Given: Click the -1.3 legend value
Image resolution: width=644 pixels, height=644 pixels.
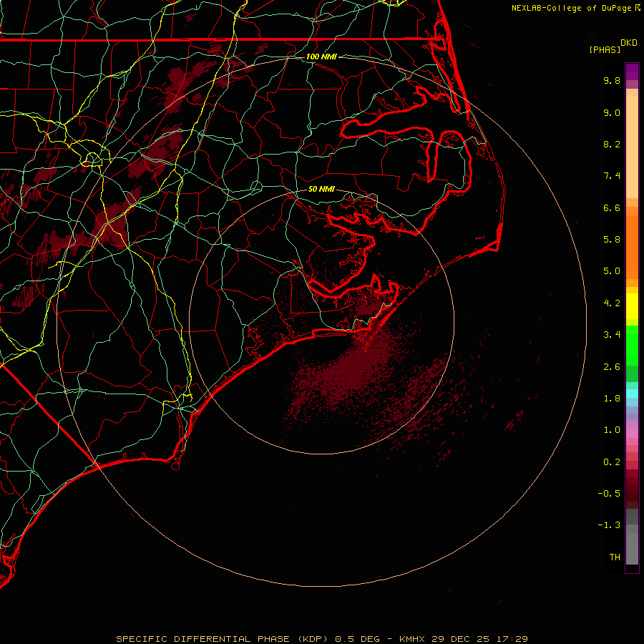Looking at the screenshot, I should pyautogui.click(x=609, y=525).
